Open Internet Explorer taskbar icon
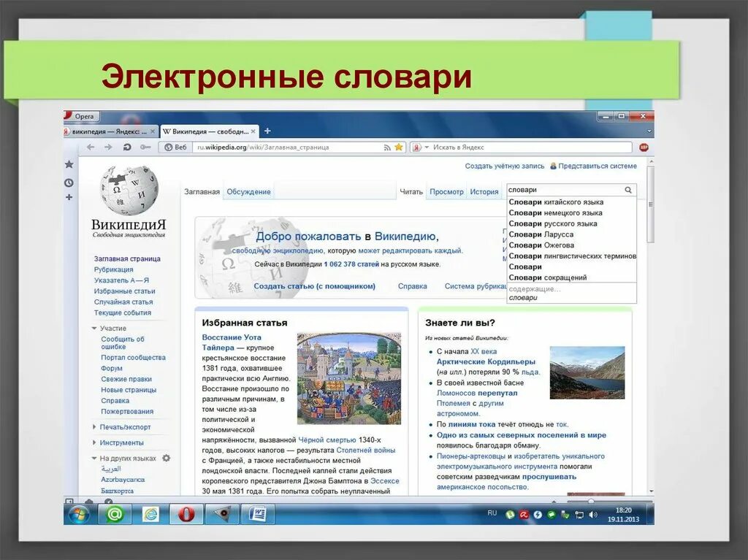Image resolution: width=748 pixels, height=560 pixels. point(150,514)
